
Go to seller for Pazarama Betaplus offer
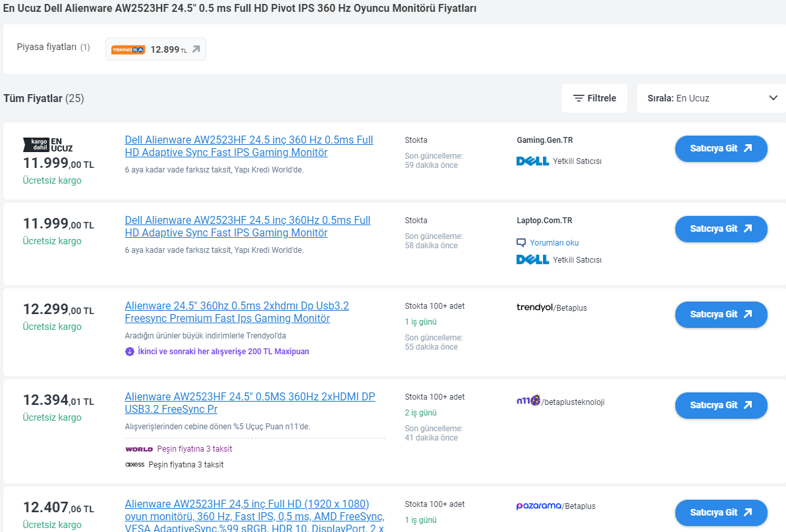point(721,512)
